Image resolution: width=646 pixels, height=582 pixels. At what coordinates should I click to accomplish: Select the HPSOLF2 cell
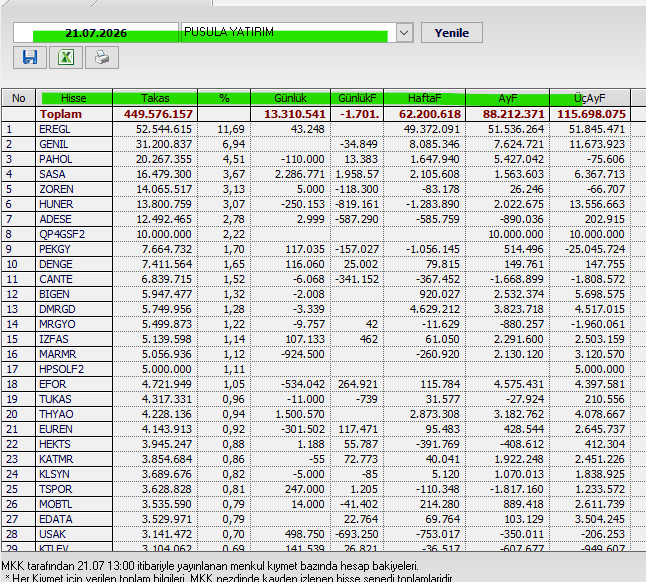tap(74, 369)
